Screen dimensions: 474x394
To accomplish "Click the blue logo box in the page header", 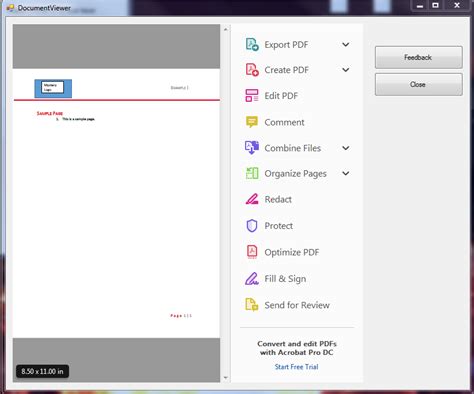I will [53, 88].
